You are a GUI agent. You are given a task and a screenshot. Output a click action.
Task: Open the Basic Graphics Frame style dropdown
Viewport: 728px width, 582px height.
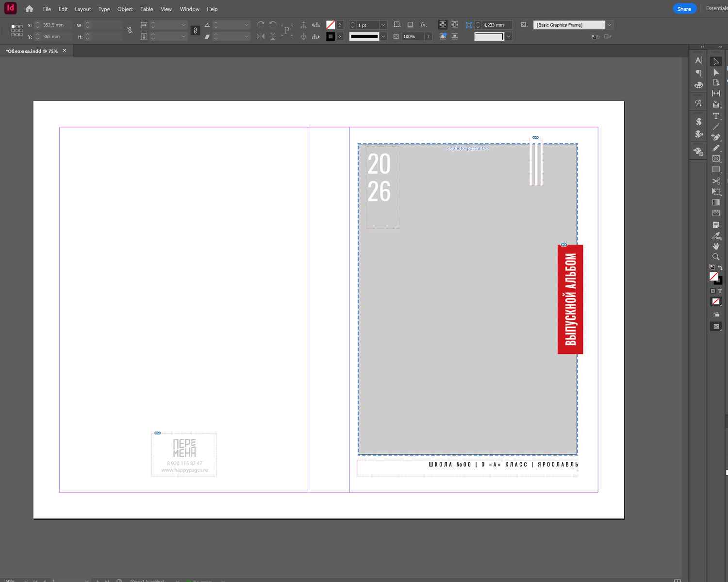tap(610, 25)
